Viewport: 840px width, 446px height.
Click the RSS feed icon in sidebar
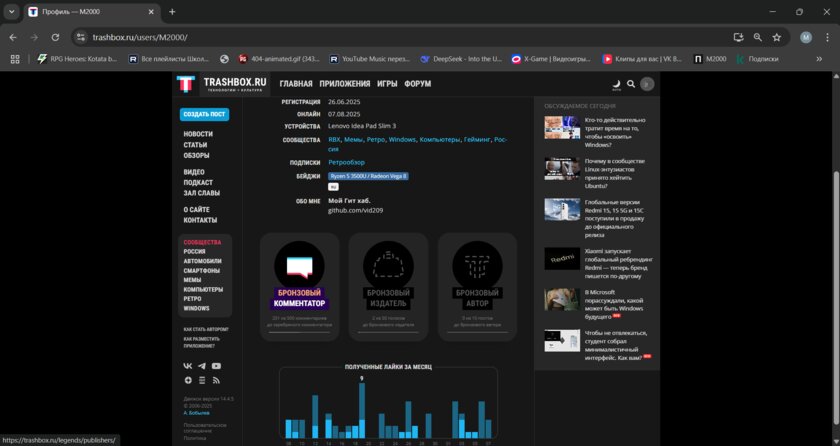(216, 380)
